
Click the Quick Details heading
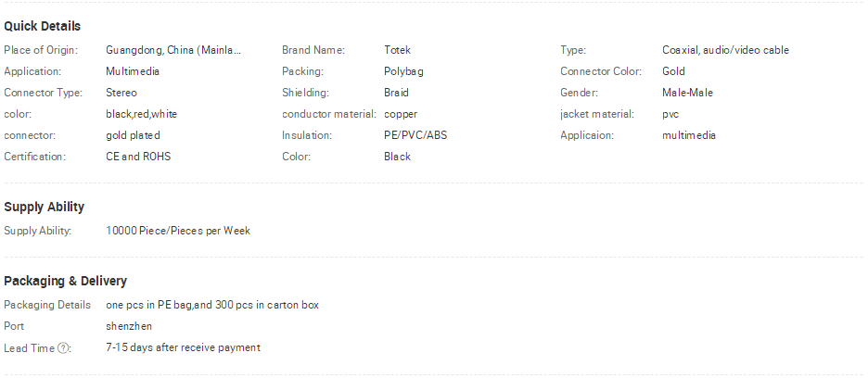point(42,27)
